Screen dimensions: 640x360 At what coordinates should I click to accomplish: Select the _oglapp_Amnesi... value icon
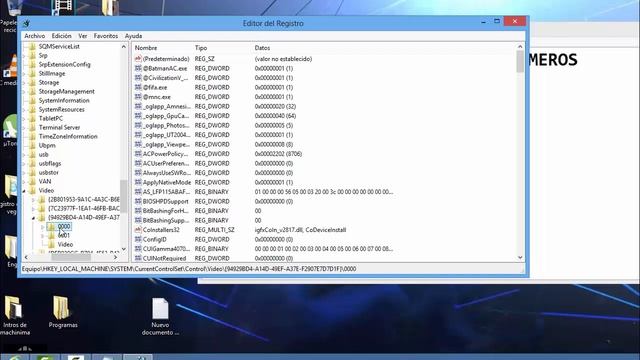tap(138, 106)
